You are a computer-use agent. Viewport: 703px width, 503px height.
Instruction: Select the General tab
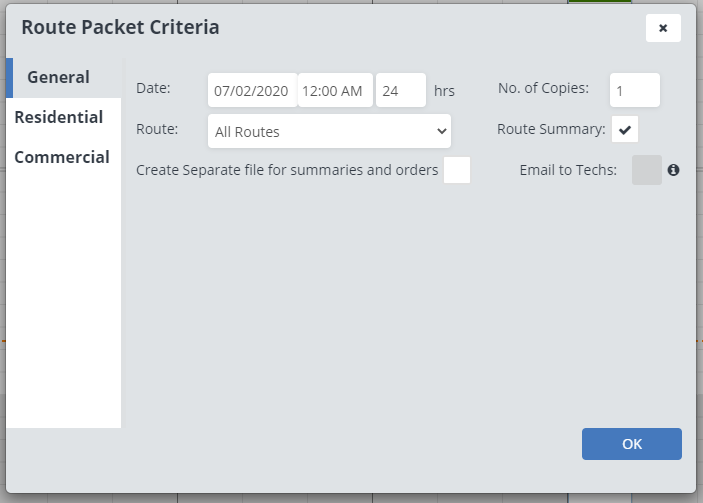point(59,77)
